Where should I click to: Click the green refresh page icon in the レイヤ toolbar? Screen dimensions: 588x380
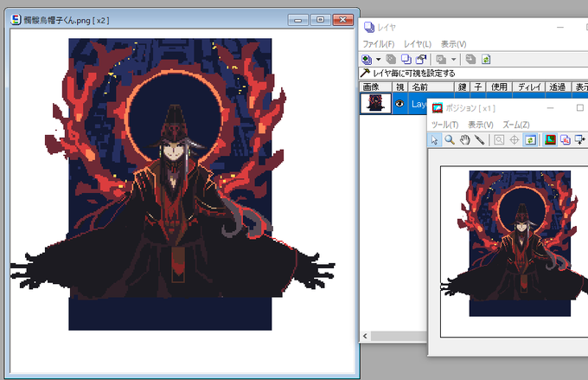[x=486, y=60]
